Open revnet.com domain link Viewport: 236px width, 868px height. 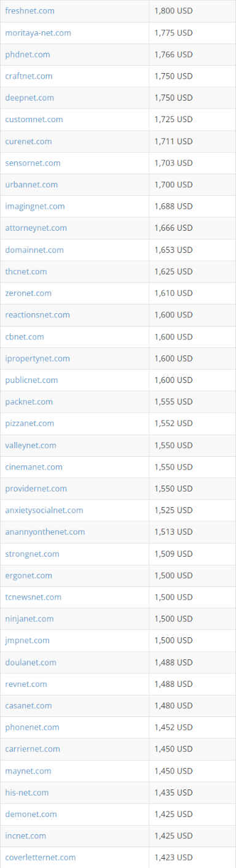coord(26,684)
